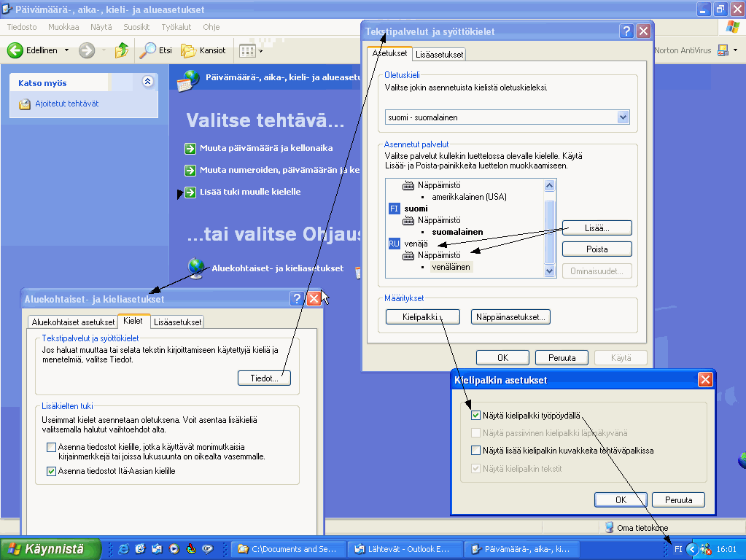Viewport: 746px width, 560px height.
Task: Launch Internet Explorer from the quick launch bar
Action: [123, 549]
